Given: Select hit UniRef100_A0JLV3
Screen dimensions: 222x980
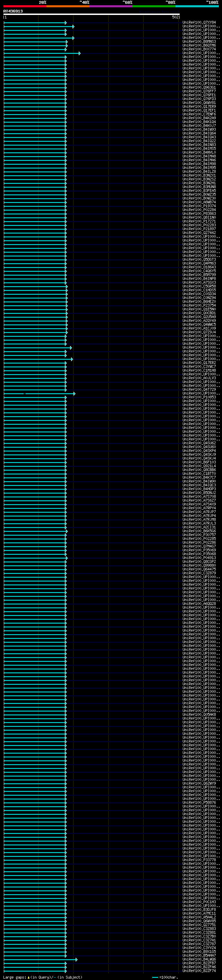Looking at the screenshot, I should click(x=199, y=378).
